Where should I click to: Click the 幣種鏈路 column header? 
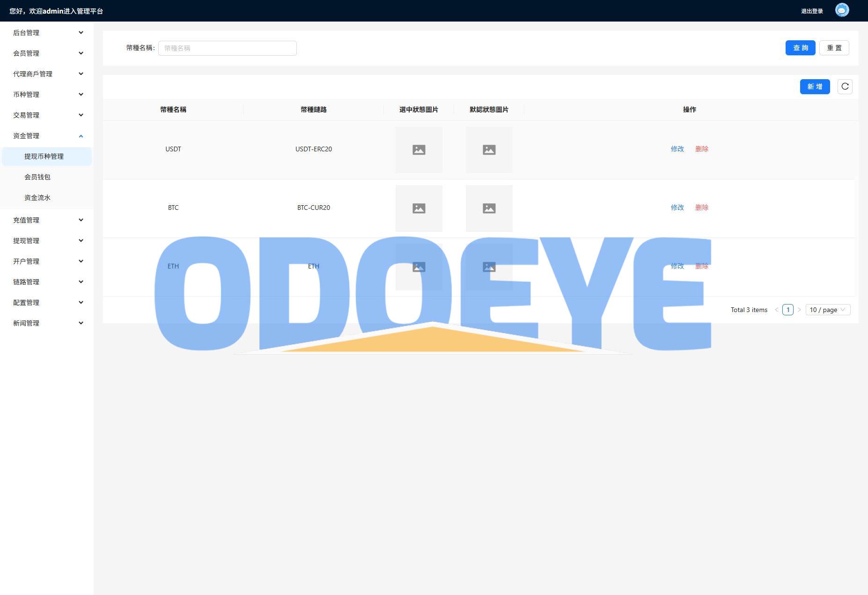pos(313,110)
